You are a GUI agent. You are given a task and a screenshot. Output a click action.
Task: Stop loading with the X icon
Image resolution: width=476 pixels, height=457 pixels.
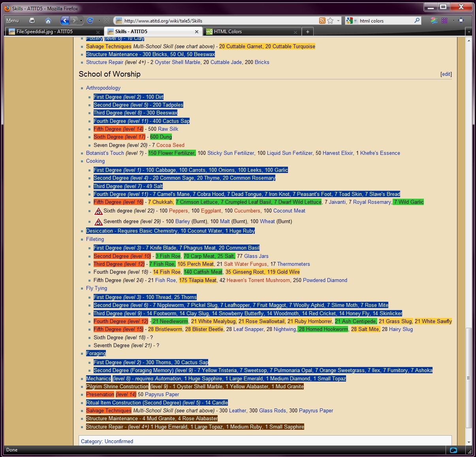106,21
